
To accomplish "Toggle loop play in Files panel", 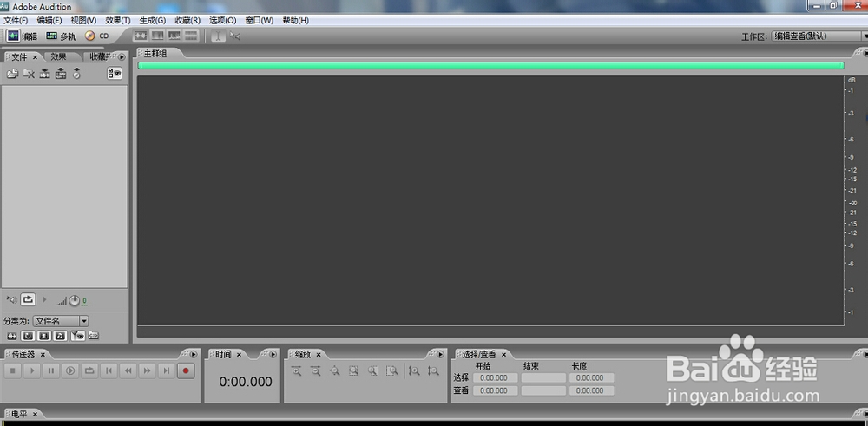I will [x=28, y=300].
